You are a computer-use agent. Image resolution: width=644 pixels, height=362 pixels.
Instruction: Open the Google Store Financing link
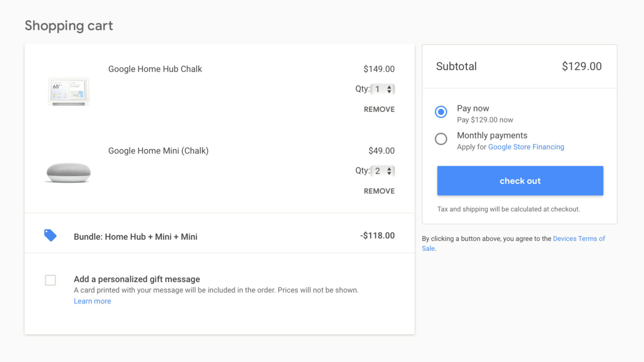tap(526, 147)
